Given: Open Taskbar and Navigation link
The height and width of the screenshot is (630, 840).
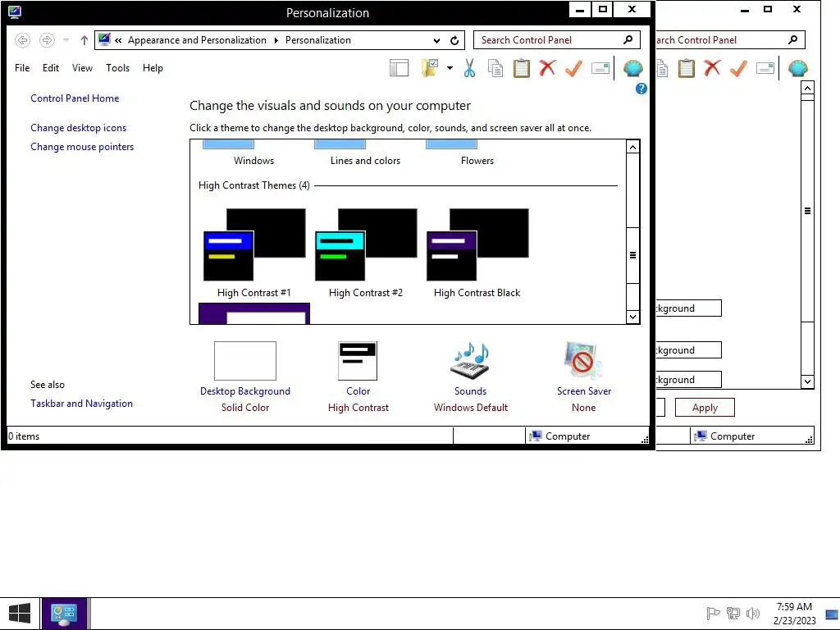Looking at the screenshot, I should point(81,404).
